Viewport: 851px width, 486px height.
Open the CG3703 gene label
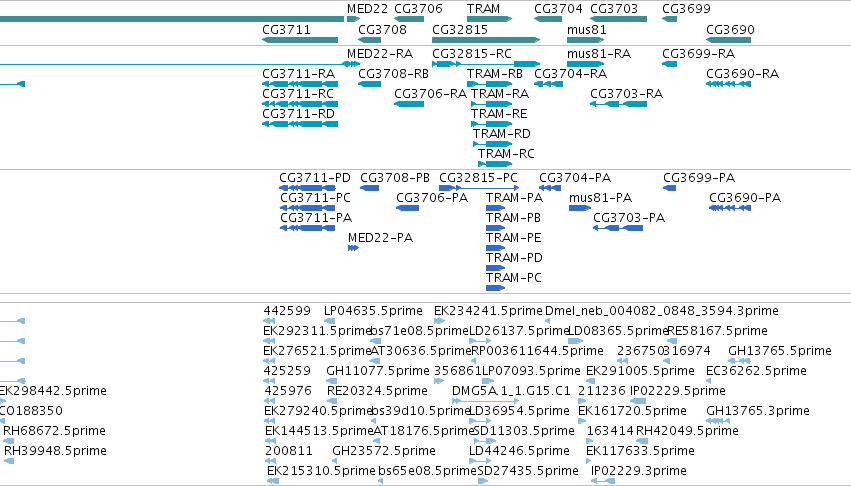click(614, 9)
